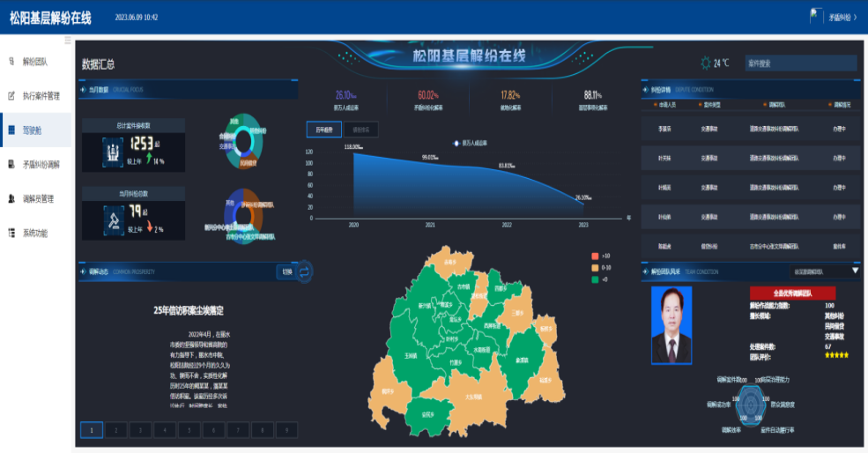Click the 驾驶舱 dashboard icon
Image resolution: width=868 pixels, height=453 pixels.
pyautogui.click(x=11, y=130)
